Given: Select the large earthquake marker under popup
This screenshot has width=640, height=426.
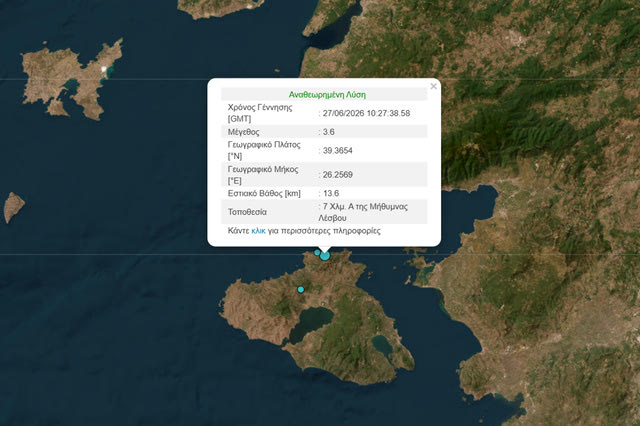Looking at the screenshot, I should tap(324, 256).
